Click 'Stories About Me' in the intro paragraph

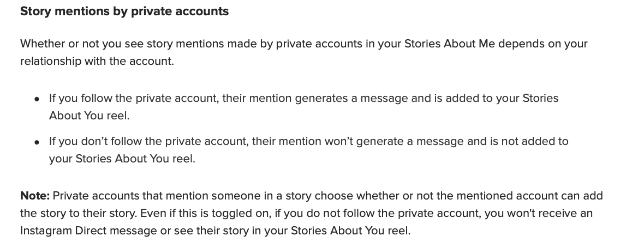point(450,44)
